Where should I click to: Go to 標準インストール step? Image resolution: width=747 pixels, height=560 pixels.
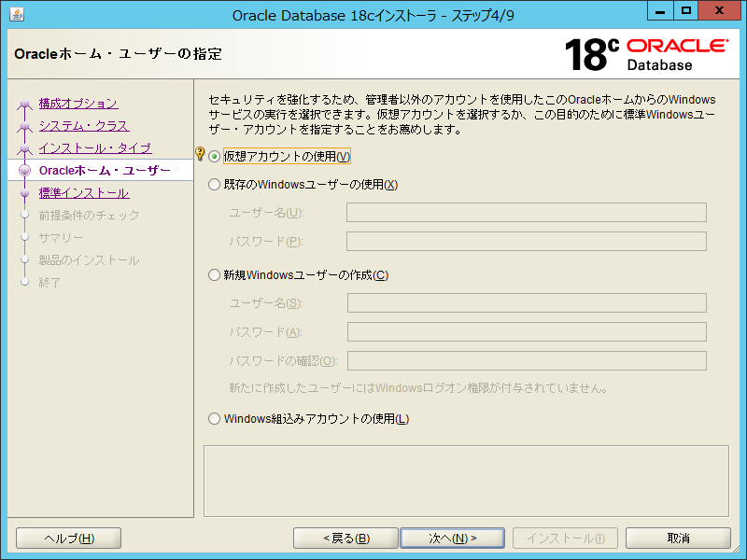click(84, 193)
